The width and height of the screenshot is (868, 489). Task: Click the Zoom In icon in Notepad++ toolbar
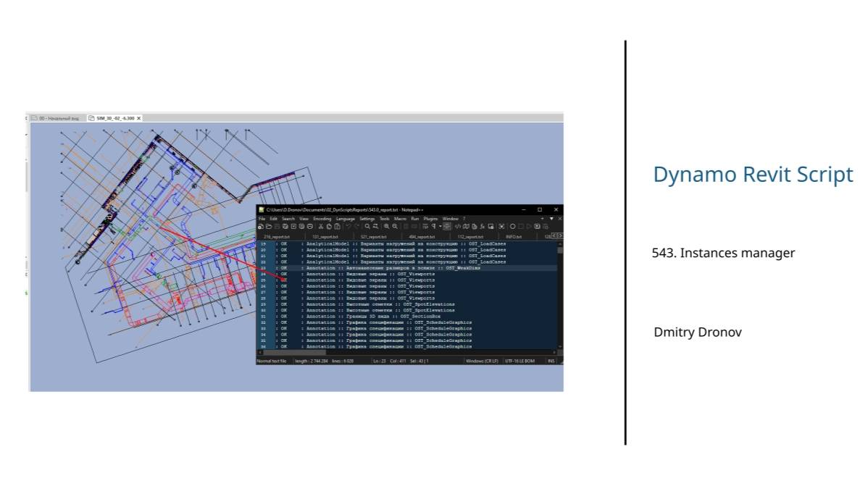click(x=386, y=227)
